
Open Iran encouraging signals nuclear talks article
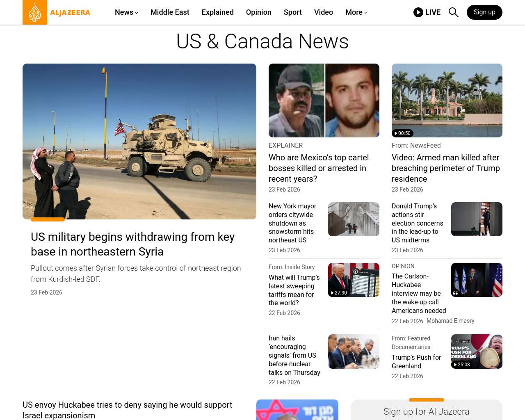tap(294, 355)
